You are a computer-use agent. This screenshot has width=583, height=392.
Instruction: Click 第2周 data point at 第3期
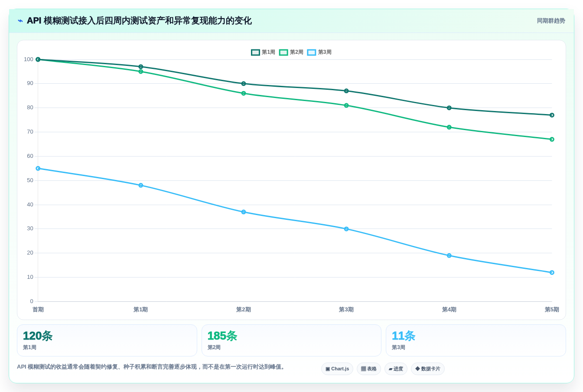click(346, 105)
